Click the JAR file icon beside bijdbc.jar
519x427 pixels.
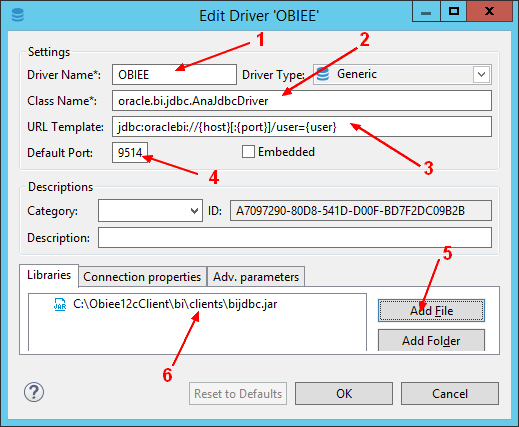(60, 304)
